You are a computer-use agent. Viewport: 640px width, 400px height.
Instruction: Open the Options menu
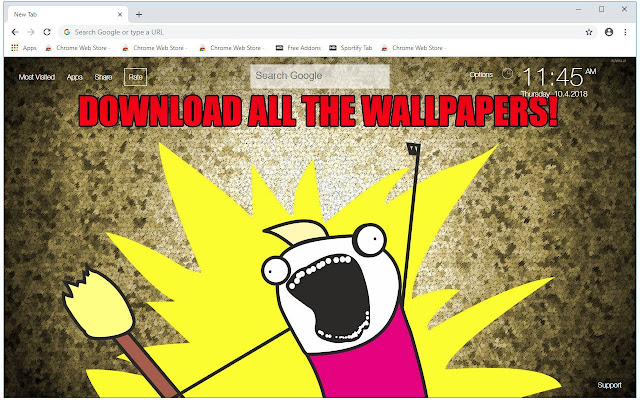(481, 75)
